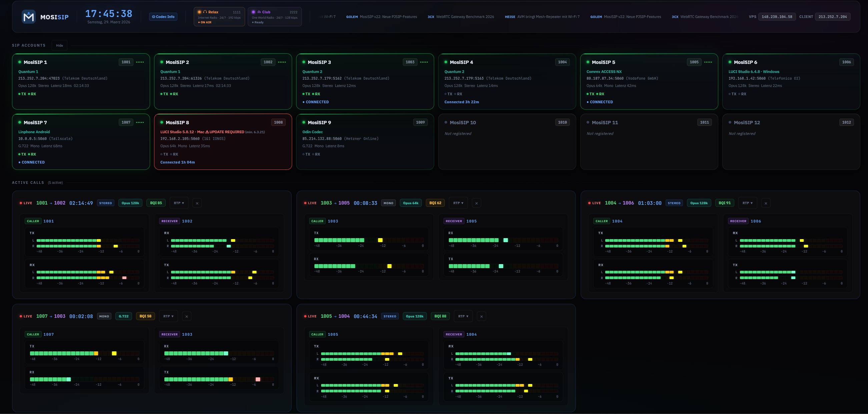
Task: Expand the five-dot options menu on MosiSIP 3
Action: pos(424,62)
